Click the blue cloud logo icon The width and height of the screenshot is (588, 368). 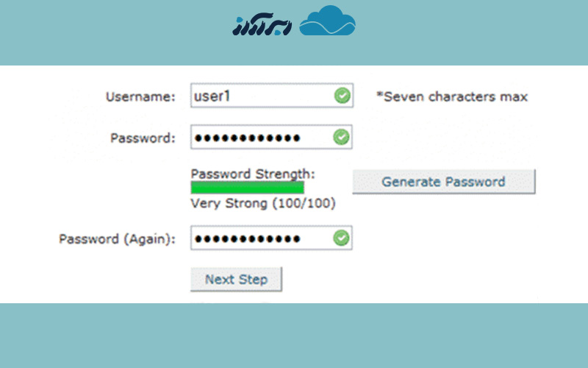328,22
